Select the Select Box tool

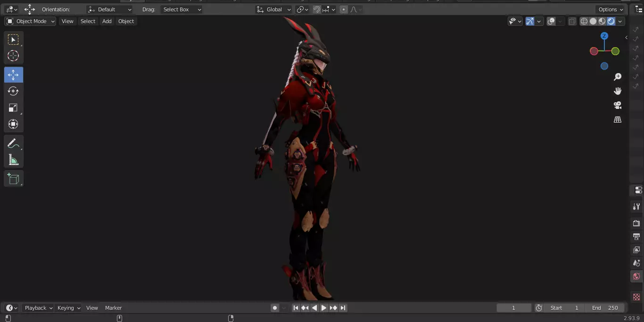pyautogui.click(x=13, y=40)
